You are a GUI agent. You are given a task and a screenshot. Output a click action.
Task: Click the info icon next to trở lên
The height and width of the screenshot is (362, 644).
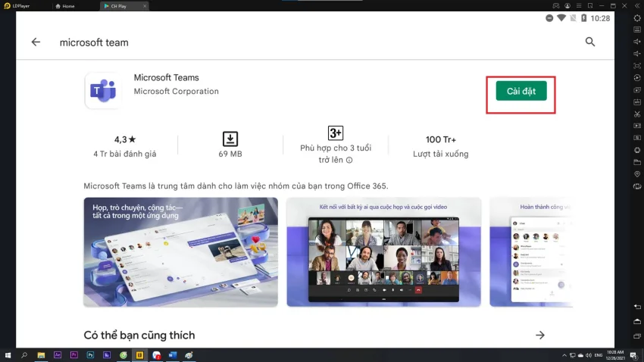[x=349, y=160]
